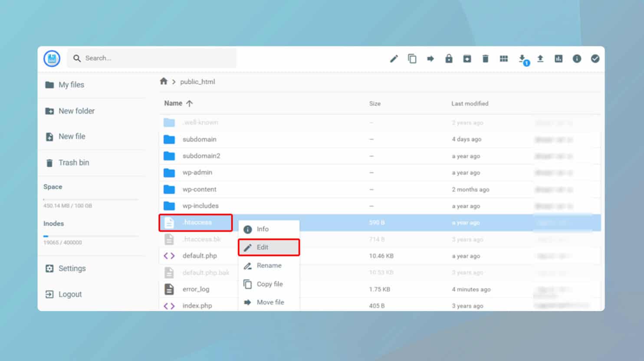Toggle select-all with the checkmark circle icon
The height and width of the screenshot is (361, 644).
[595, 59]
